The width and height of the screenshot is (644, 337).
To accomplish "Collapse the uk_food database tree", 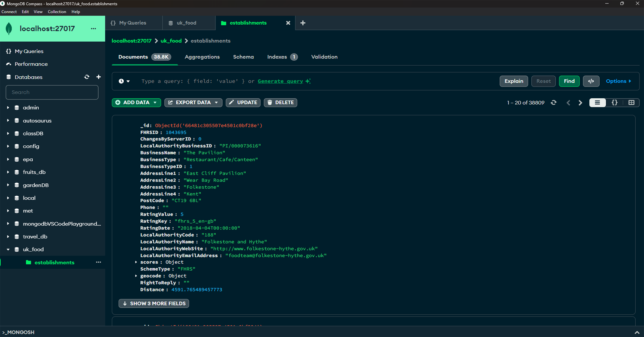I will (x=8, y=249).
